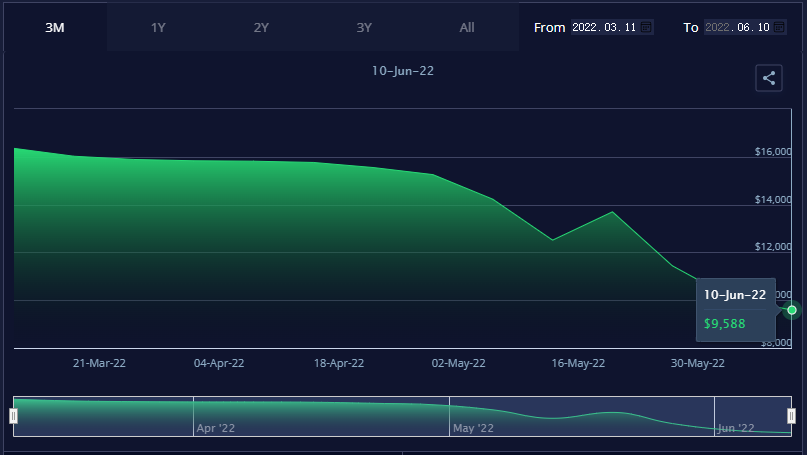
Task: Switch to the 1Y time range
Action: [158, 27]
